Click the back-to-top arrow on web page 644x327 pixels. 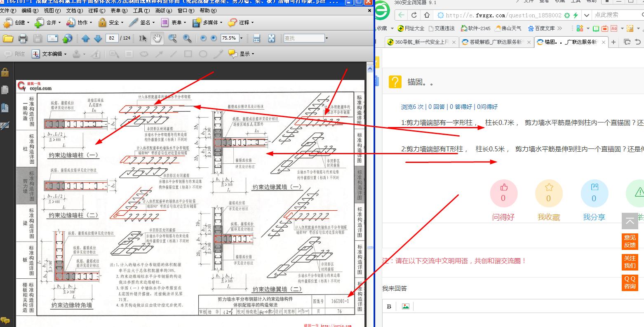(630, 221)
